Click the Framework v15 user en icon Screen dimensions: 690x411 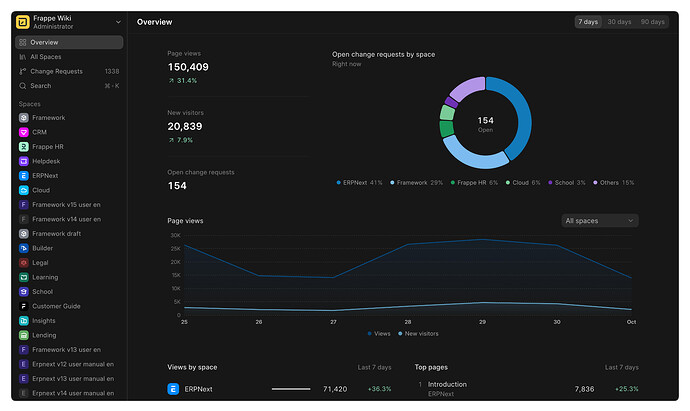tap(24, 205)
